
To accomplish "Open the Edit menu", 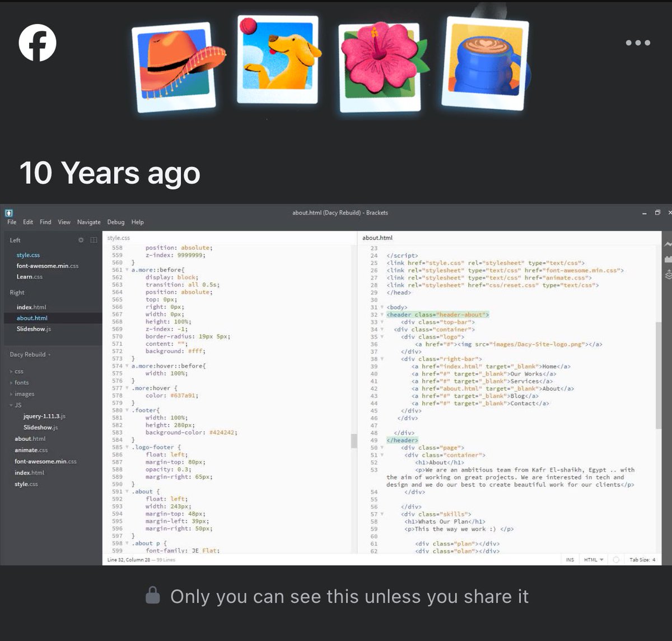I will tap(28, 222).
